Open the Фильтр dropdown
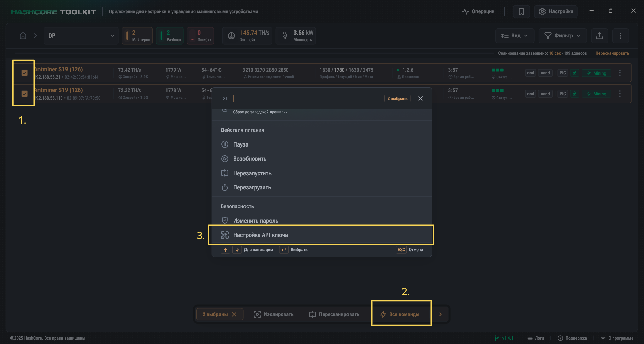The width and height of the screenshot is (644, 344). [562, 35]
